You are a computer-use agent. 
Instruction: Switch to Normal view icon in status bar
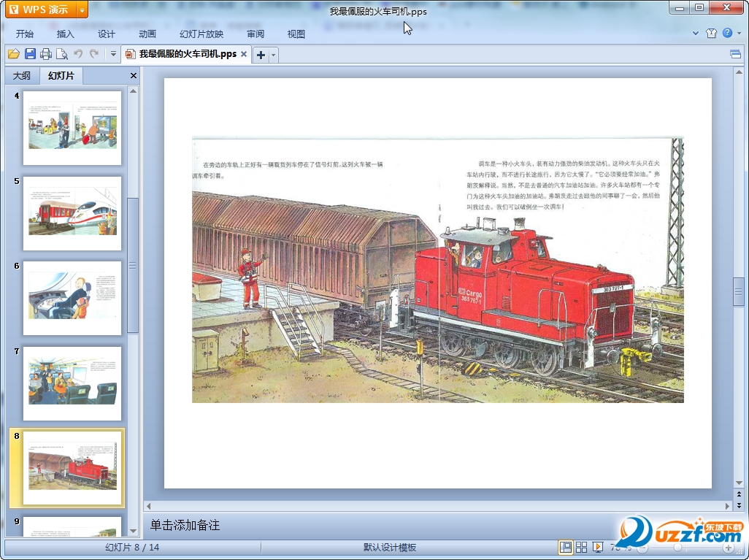(x=566, y=547)
